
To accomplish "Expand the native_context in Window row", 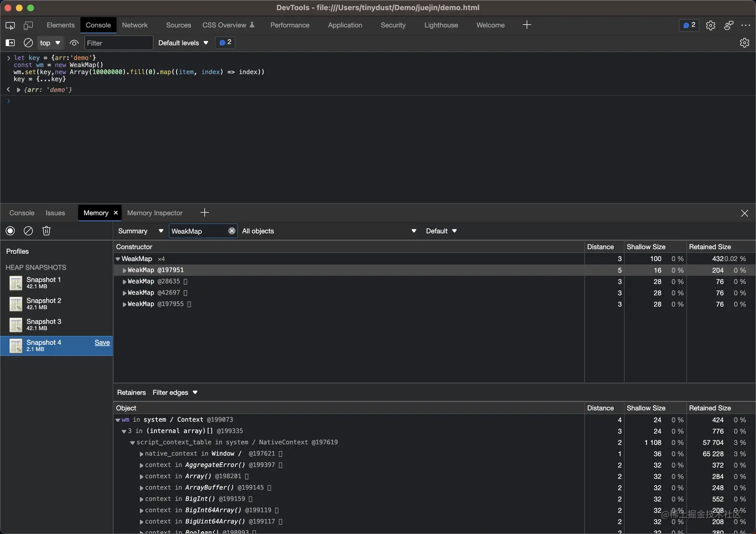I will tap(141, 454).
